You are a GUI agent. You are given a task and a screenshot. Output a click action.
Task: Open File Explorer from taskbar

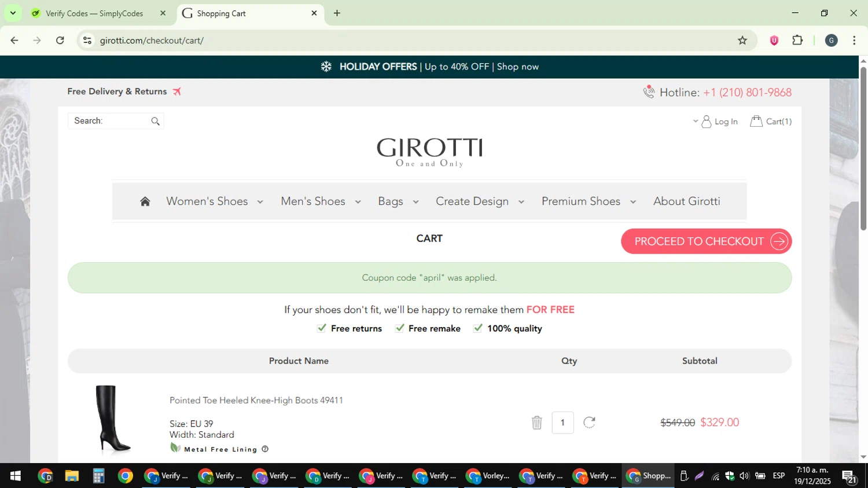[72, 476]
